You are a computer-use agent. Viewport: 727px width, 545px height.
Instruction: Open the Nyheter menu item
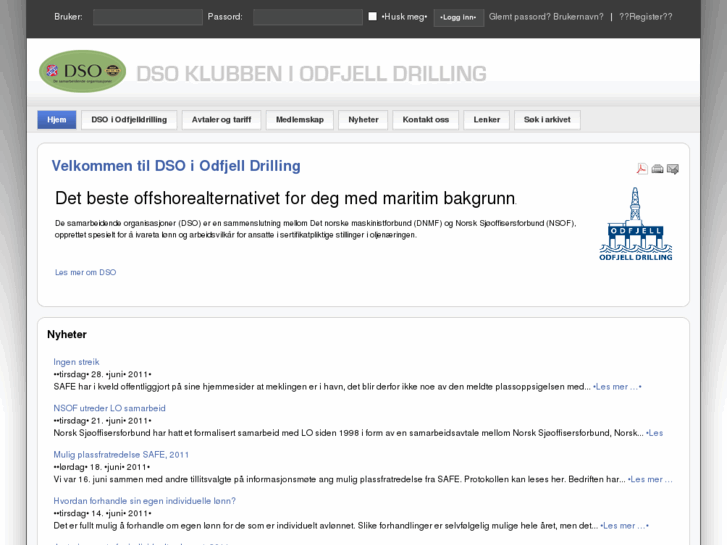[363, 120]
